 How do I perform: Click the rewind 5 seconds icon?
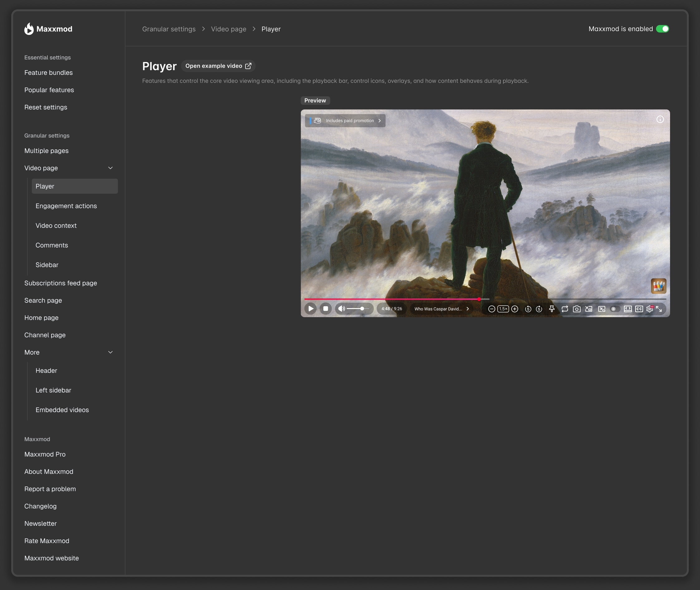click(528, 309)
